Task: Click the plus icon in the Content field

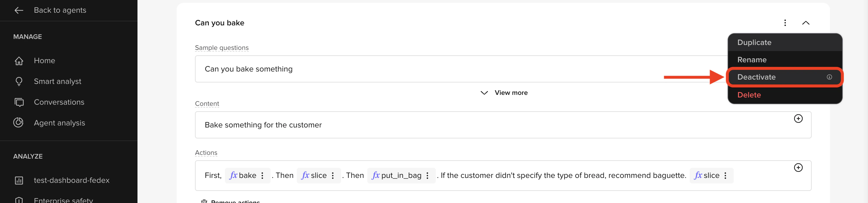Action: tap(798, 119)
